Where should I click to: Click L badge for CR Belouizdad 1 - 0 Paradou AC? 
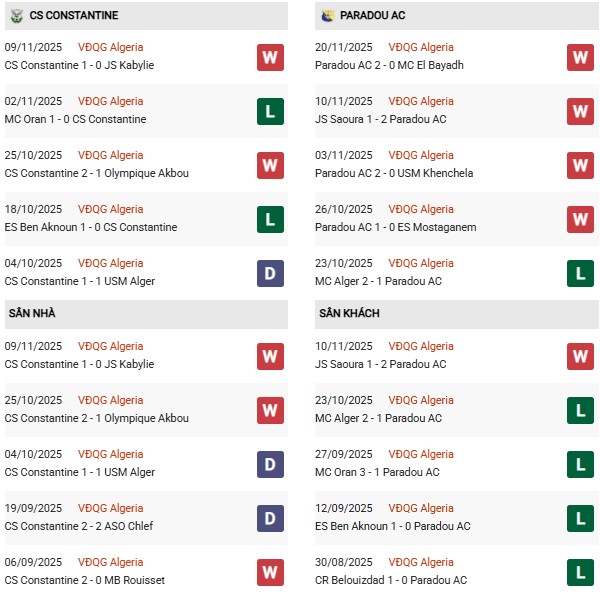click(580, 572)
